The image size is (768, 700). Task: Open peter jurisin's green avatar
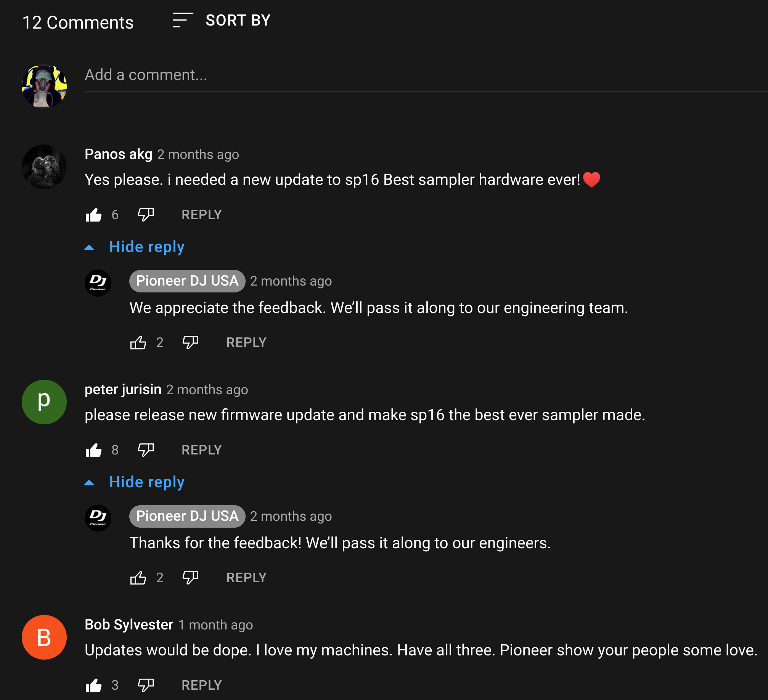pos(44,402)
